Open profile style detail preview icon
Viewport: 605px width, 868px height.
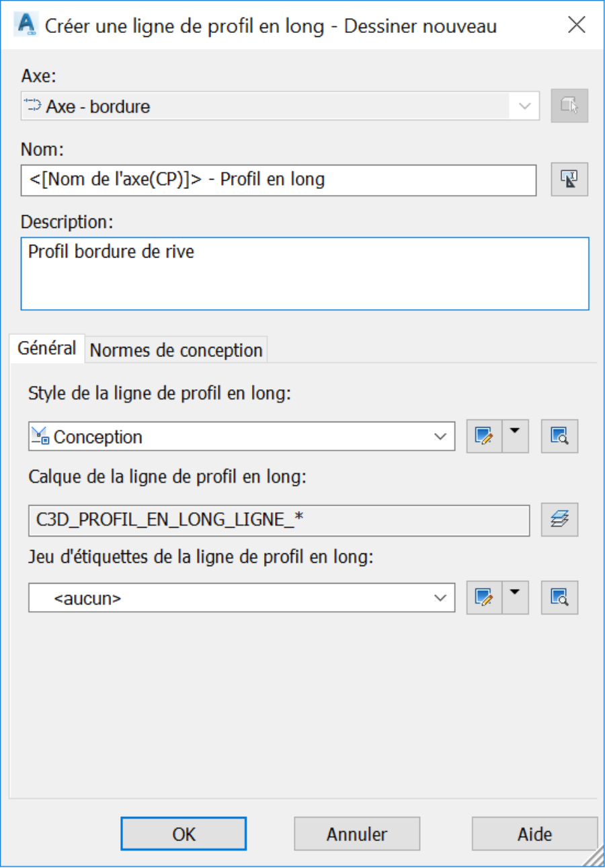pos(559,437)
